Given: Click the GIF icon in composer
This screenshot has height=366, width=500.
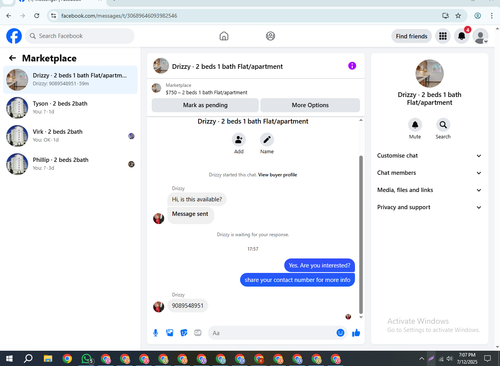Looking at the screenshot, I should 198,333.
